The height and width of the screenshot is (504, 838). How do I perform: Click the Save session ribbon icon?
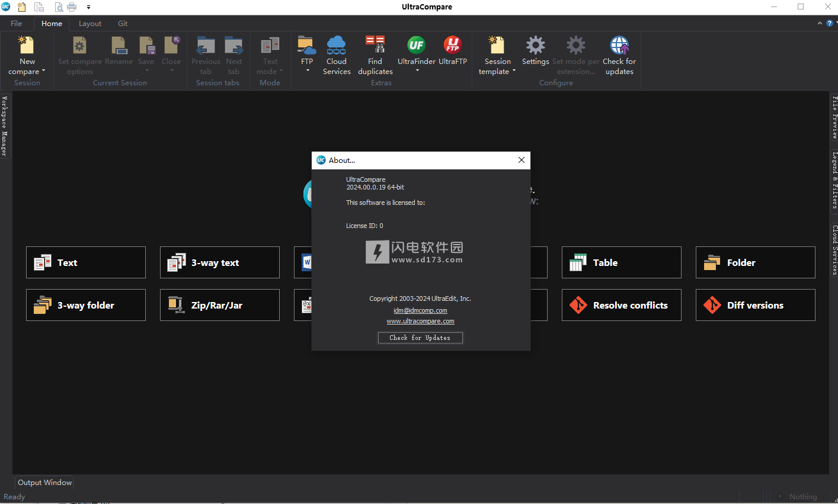146,45
